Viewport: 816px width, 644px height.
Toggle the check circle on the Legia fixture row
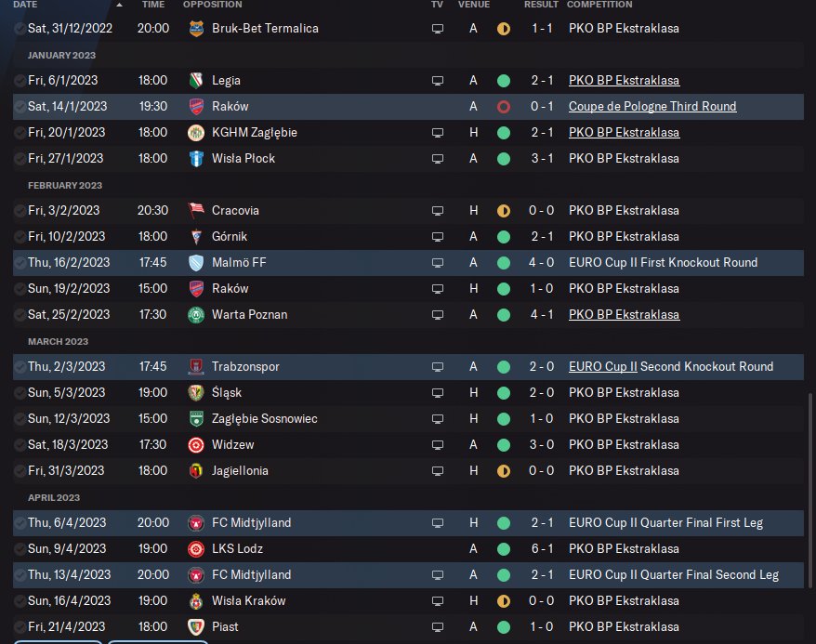click(20, 81)
